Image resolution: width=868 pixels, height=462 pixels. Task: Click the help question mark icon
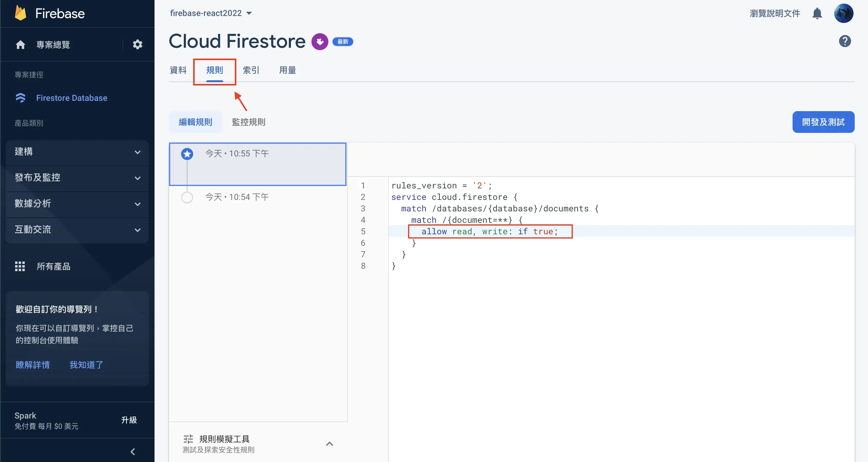point(845,41)
